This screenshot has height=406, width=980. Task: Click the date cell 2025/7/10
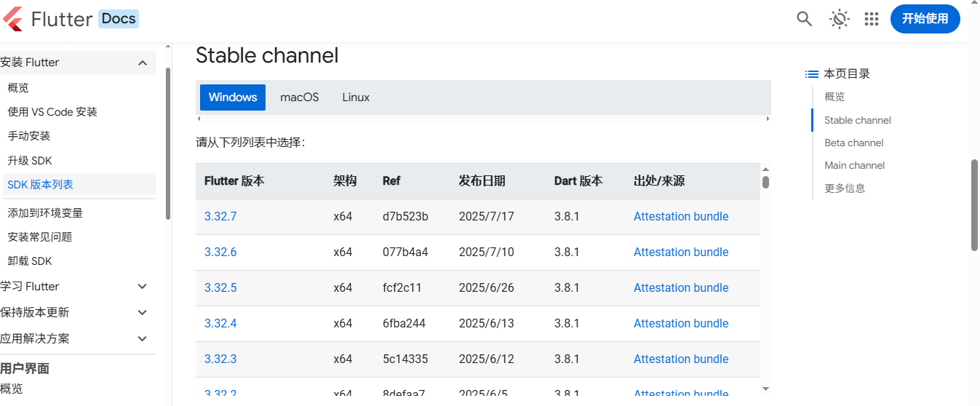click(486, 252)
